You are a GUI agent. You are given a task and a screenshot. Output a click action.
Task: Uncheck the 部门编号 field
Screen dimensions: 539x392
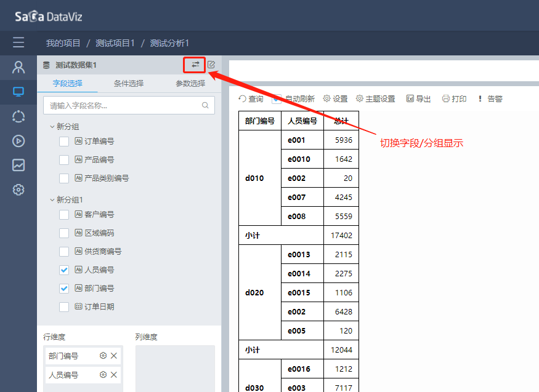(x=64, y=289)
